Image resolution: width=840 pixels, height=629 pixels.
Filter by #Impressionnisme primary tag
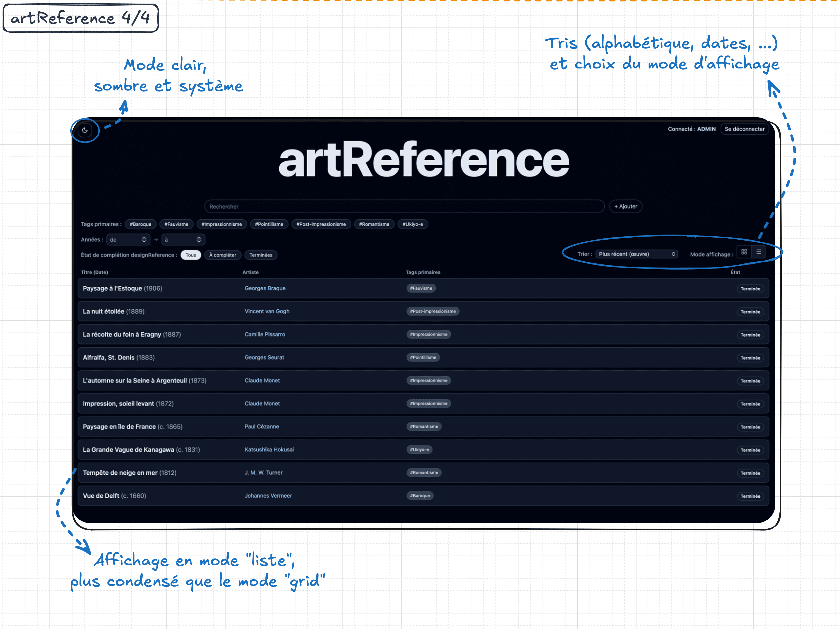[221, 224]
